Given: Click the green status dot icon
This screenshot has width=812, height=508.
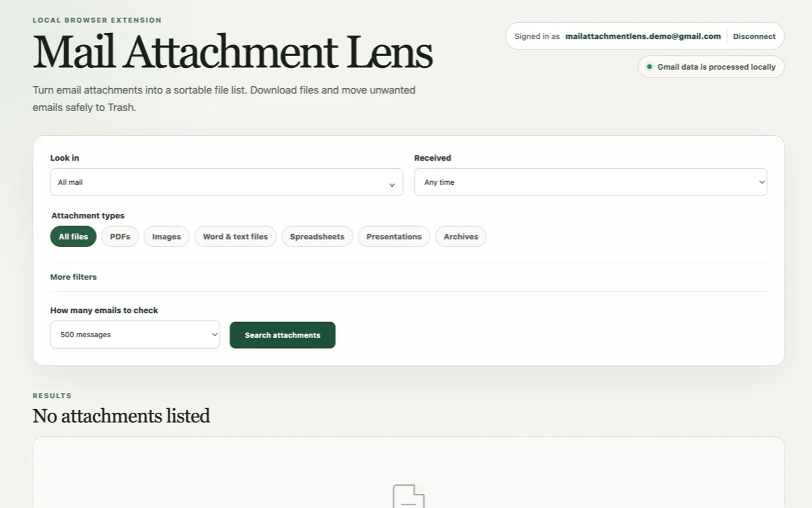Looking at the screenshot, I should point(649,67).
